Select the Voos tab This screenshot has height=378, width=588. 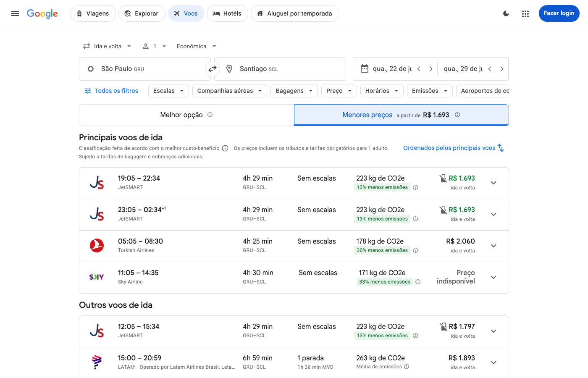186,13
